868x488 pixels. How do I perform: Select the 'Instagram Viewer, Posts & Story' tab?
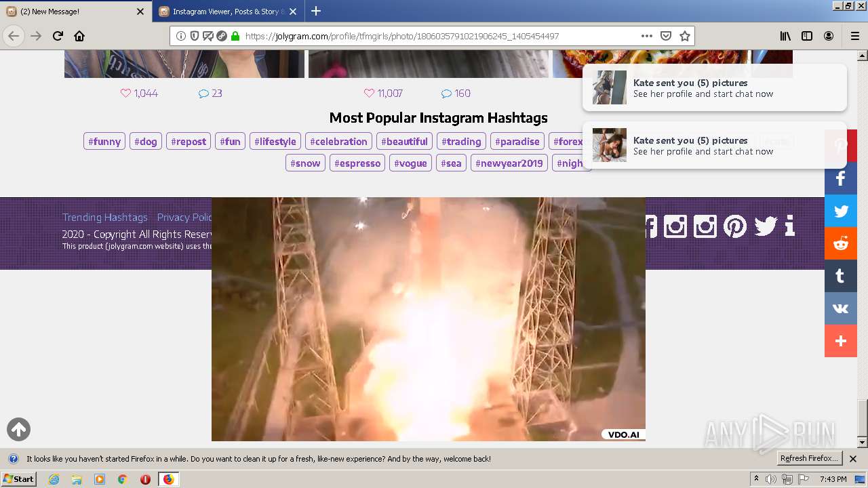point(229,12)
